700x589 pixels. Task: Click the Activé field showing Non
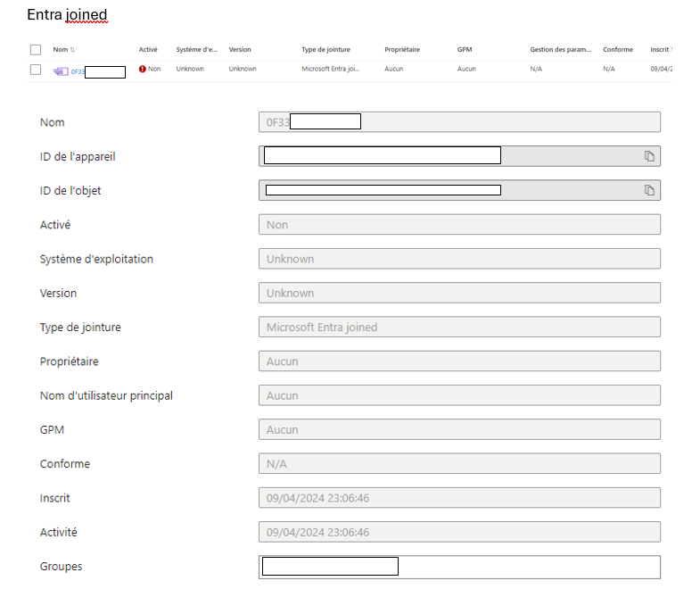tap(459, 224)
